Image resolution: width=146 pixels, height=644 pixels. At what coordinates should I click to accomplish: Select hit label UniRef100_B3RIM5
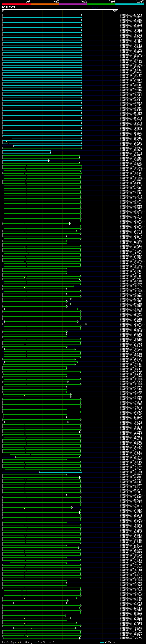(131, 180)
